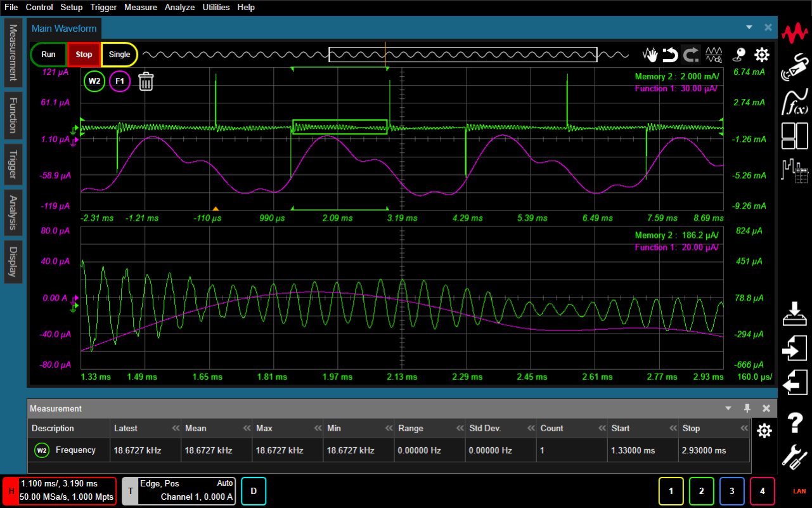Screen dimensions: 812x508
Task: Open the f(x) math function icon
Action: (796, 101)
